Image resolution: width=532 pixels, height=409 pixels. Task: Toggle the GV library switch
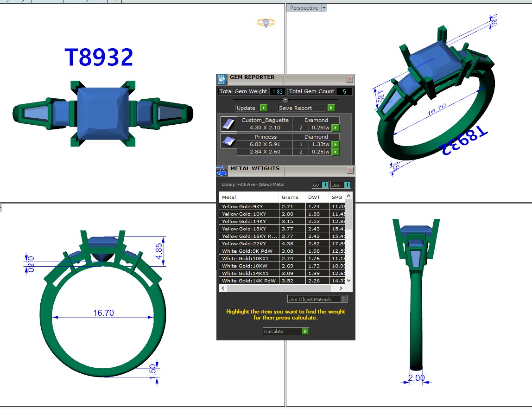(x=325, y=185)
